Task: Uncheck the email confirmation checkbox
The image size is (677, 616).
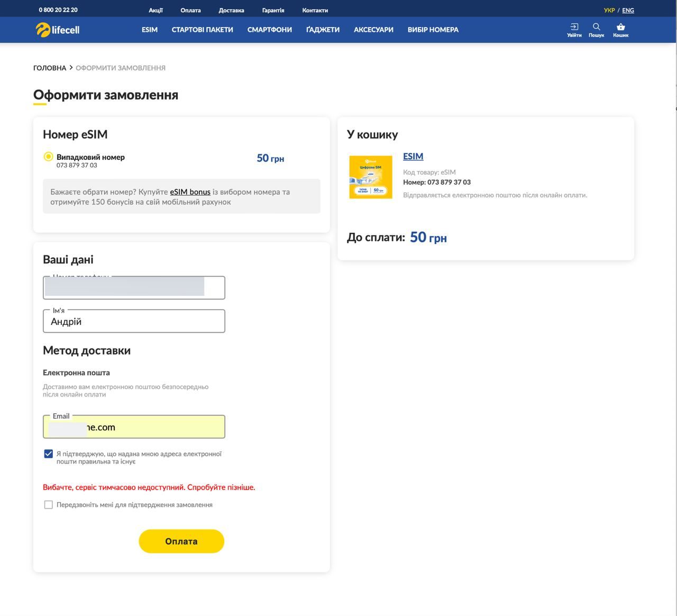Action: pos(49,454)
